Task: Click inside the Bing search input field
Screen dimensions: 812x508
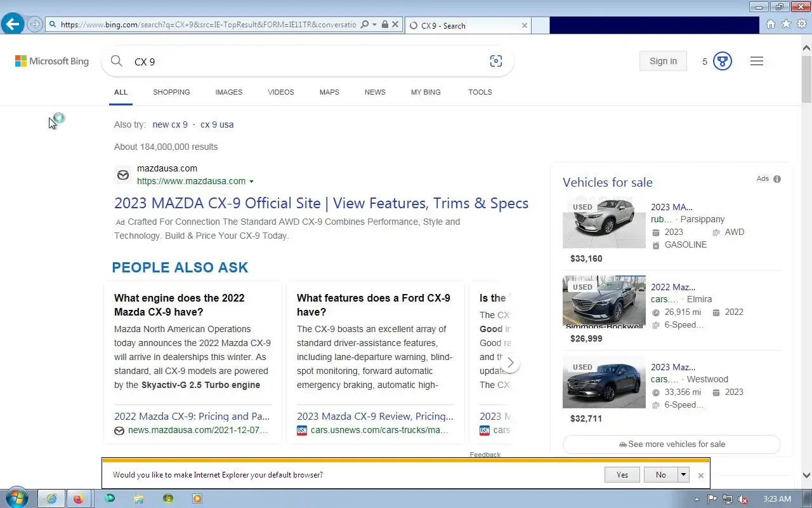Action: click(308, 62)
